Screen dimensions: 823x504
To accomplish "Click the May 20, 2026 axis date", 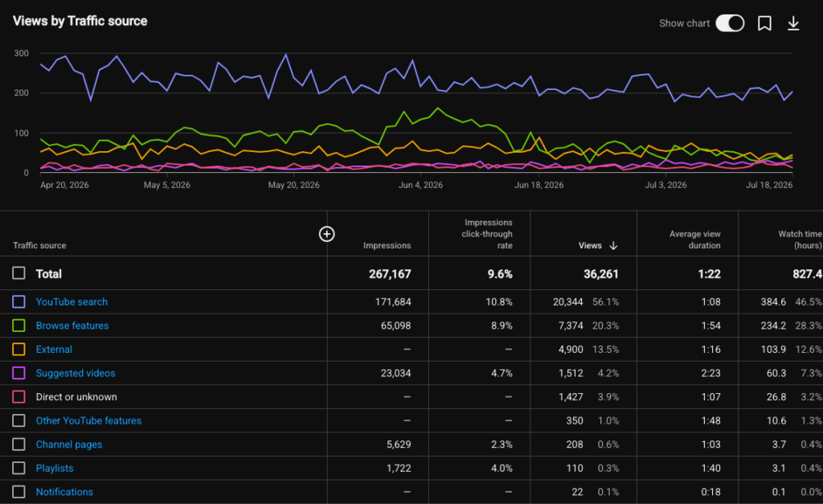I will pyautogui.click(x=293, y=185).
